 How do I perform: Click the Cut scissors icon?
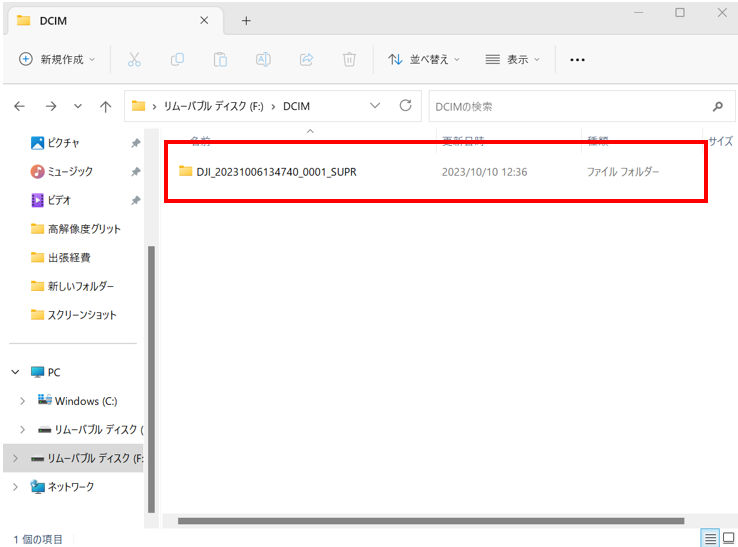[134, 59]
